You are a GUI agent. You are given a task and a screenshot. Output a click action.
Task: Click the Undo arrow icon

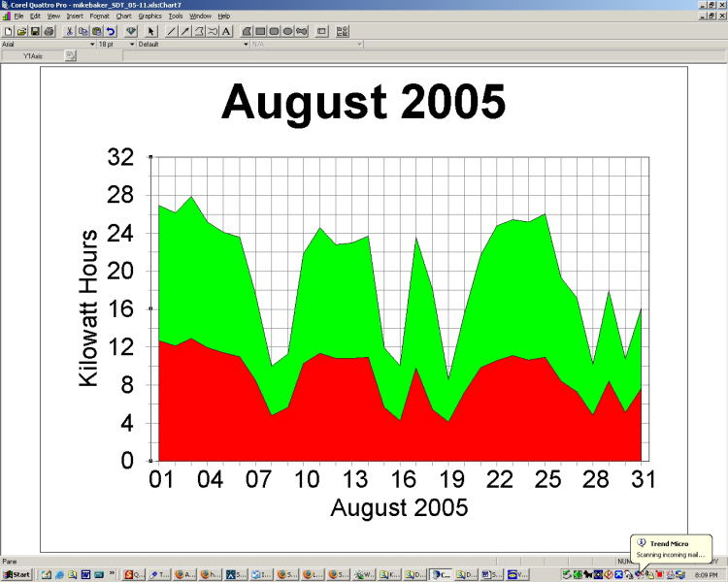(x=111, y=31)
